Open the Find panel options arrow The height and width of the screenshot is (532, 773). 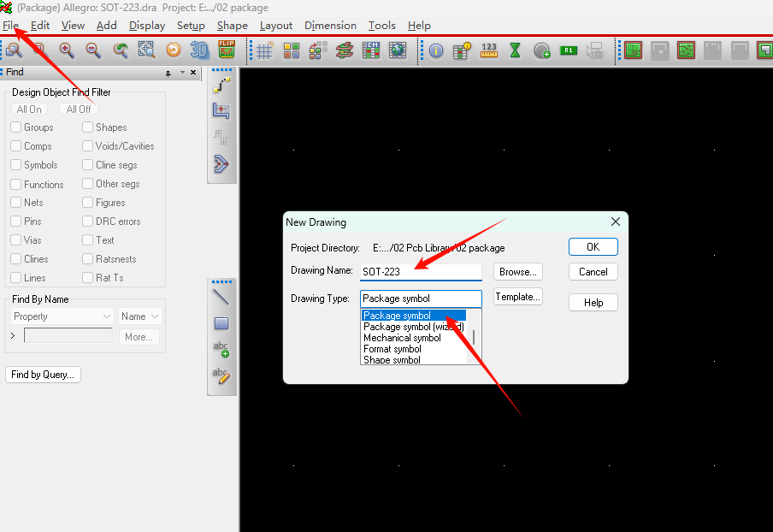[x=182, y=73]
